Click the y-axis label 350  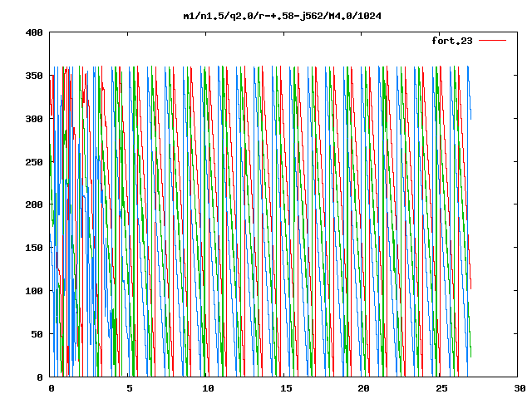click(34, 76)
